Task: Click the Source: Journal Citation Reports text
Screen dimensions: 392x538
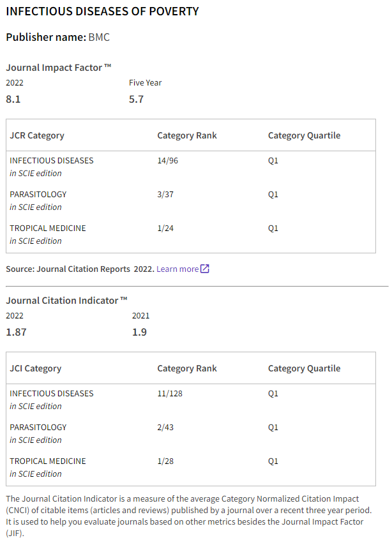Action: (80, 269)
